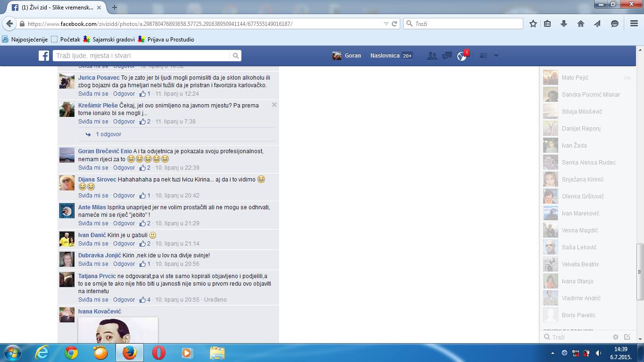Expand 1 odgovor reply thread

tap(108, 134)
